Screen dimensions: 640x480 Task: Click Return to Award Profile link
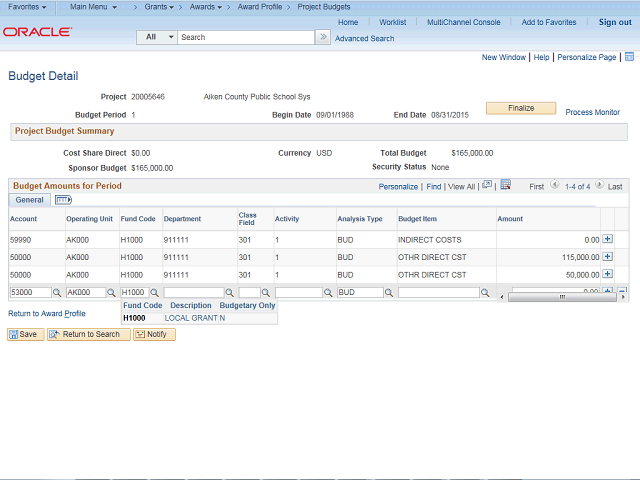point(47,314)
